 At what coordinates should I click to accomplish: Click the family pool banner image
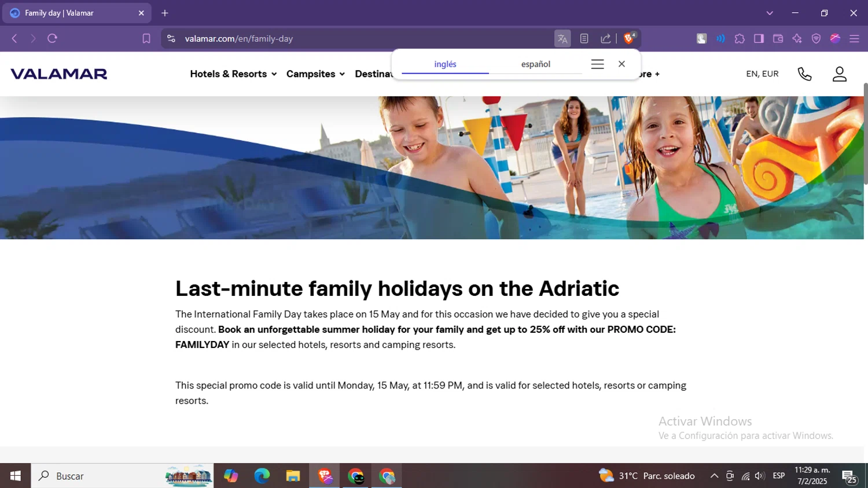tap(432, 168)
